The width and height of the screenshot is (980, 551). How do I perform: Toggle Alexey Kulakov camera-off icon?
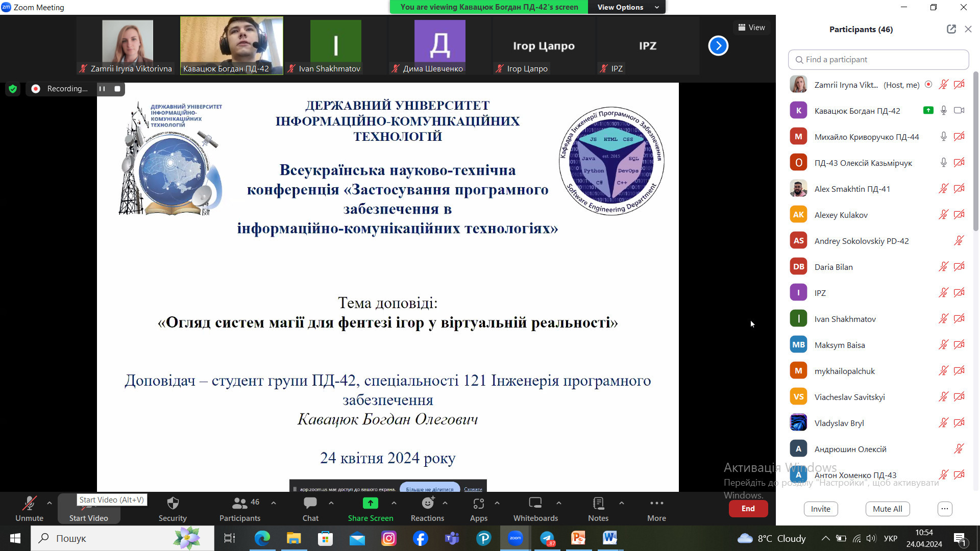pyautogui.click(x=959, y=215)
